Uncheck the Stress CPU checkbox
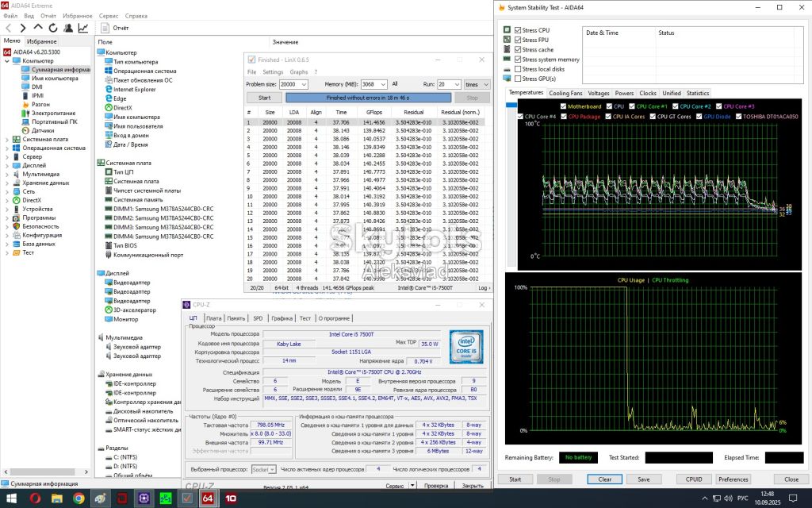 (x=517, y=30)
